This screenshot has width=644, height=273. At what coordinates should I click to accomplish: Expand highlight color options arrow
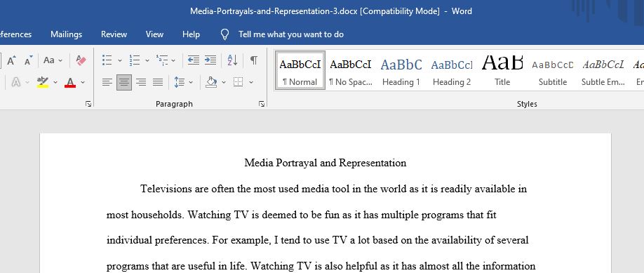[x=55, y=83]
